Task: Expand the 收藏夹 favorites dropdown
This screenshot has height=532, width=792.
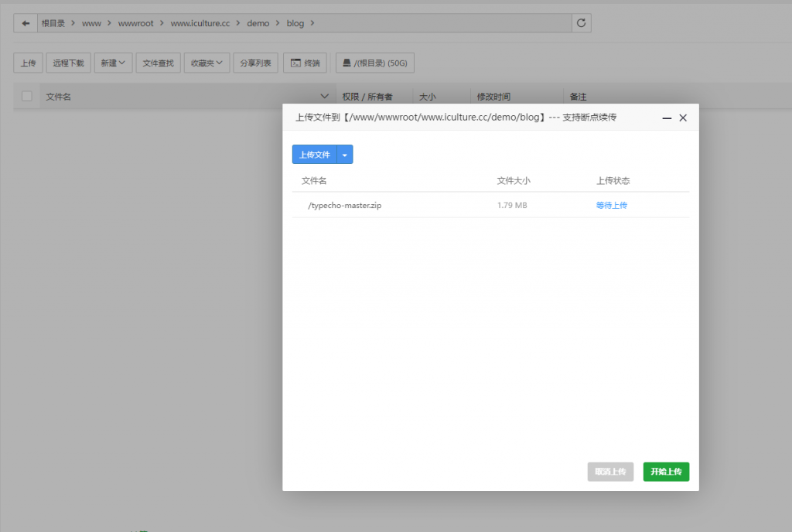Action: [x=207, y=63]
